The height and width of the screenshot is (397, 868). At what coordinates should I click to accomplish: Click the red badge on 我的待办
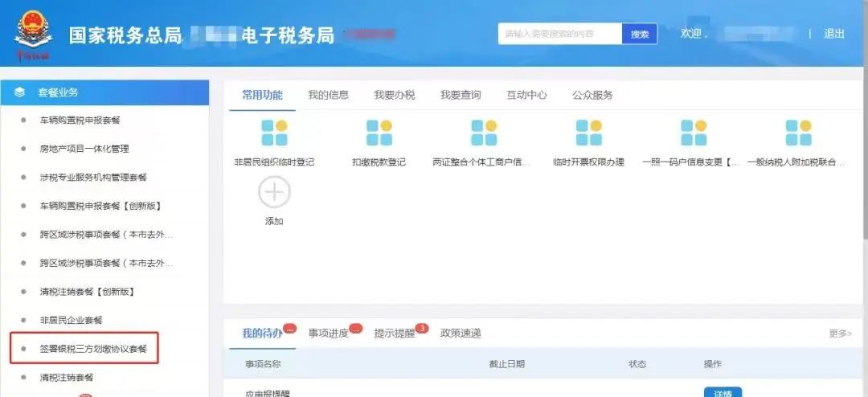(289, 329)
